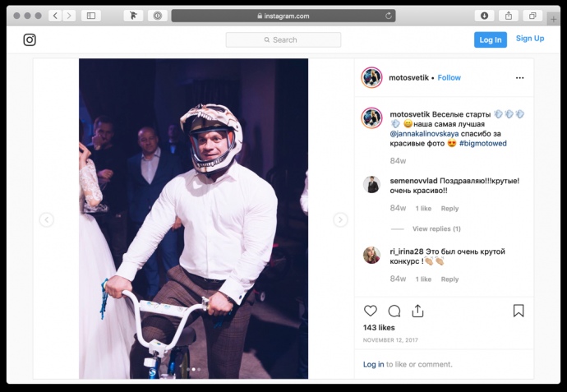Image resolution: width=567 pixels, height=392 pixels.
Task: Open the Sign Up link
Action: (530, 39)
